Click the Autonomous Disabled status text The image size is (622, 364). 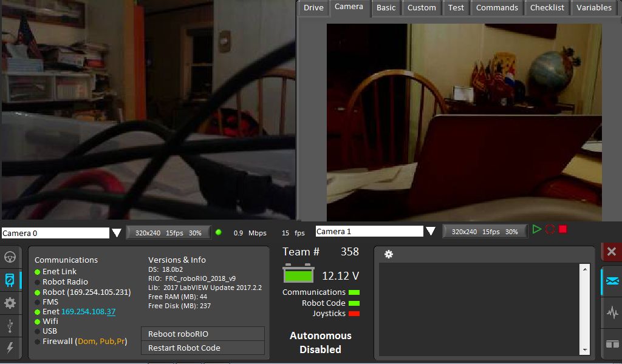coord(321,343)
